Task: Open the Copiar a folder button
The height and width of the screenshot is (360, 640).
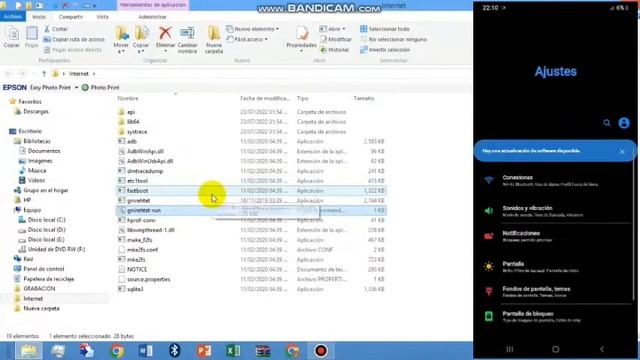Action: (x=141, y=40)
